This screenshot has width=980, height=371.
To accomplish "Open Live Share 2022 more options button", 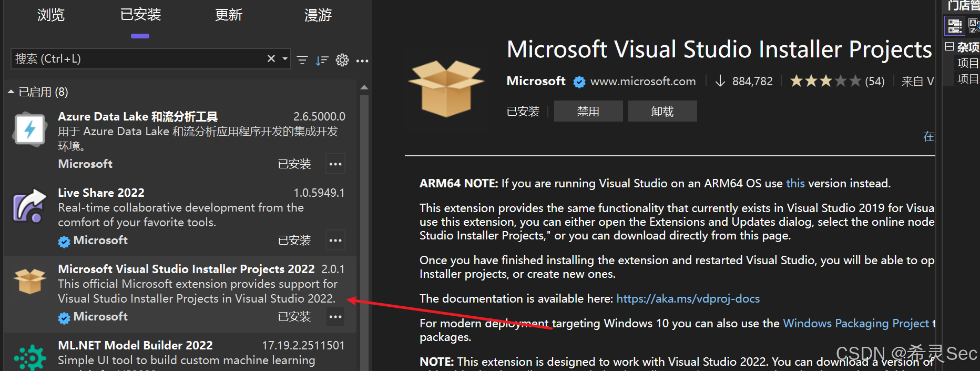I will coord(335,240).
